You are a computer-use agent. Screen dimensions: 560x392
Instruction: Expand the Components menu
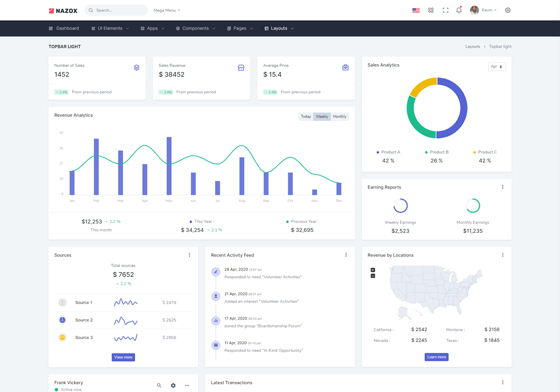pos(195,28)
